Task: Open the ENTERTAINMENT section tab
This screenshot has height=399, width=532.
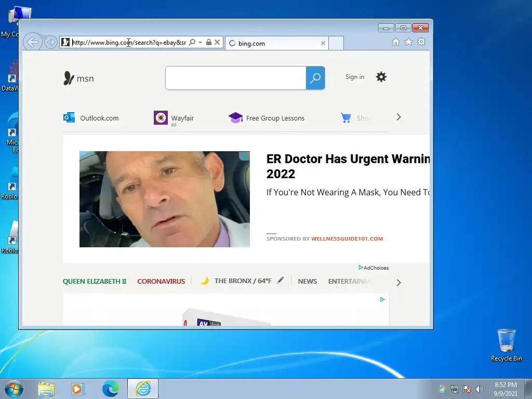Action: 350,281
